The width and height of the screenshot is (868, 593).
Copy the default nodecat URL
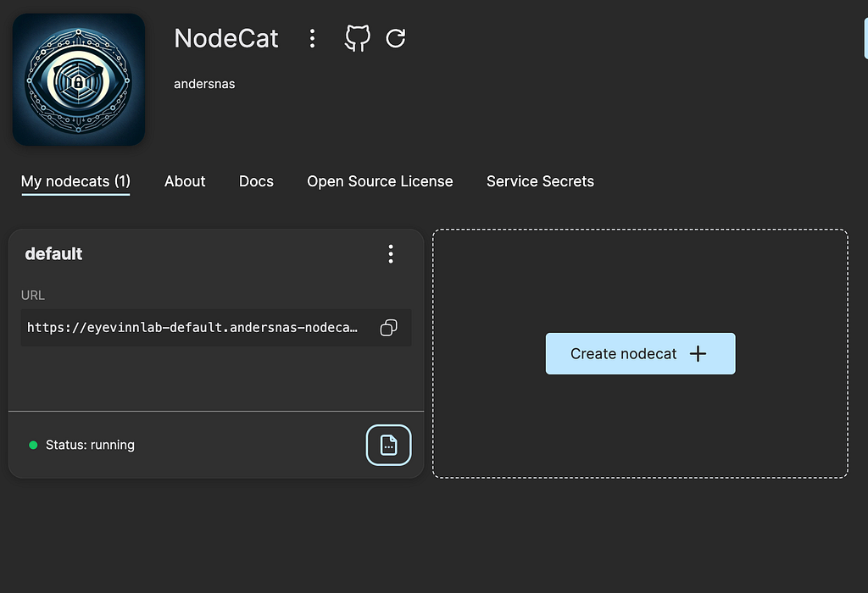(x=388, y=328)
